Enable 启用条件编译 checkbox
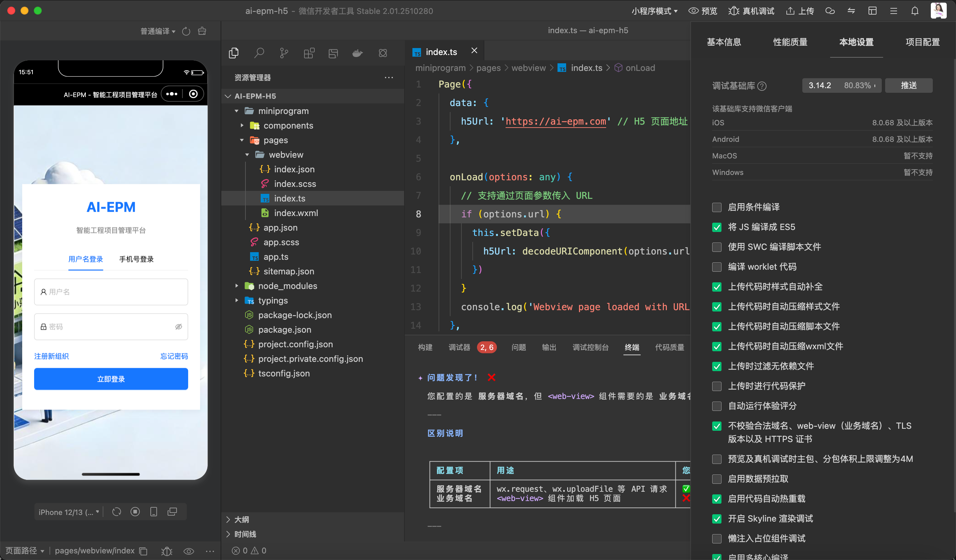956x560 pixels. coord(717,207)
